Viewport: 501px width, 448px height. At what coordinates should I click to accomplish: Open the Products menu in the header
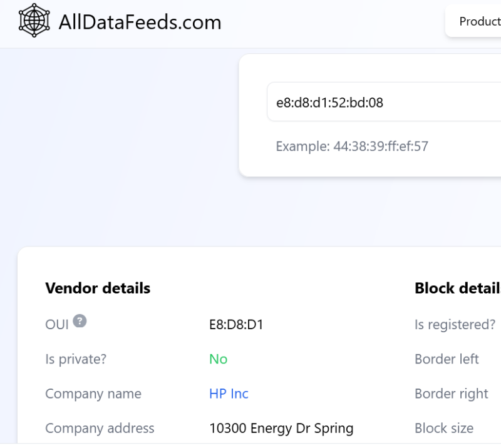coord(479,21)
